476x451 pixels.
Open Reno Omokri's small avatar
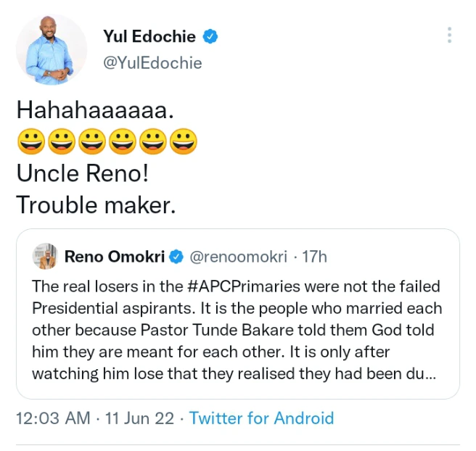45,256
